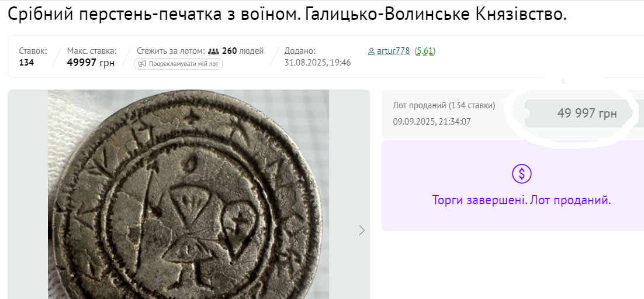
Task: Click the sale timestamp 09.09.2025, 21:34:07
Action: point(432,122)
